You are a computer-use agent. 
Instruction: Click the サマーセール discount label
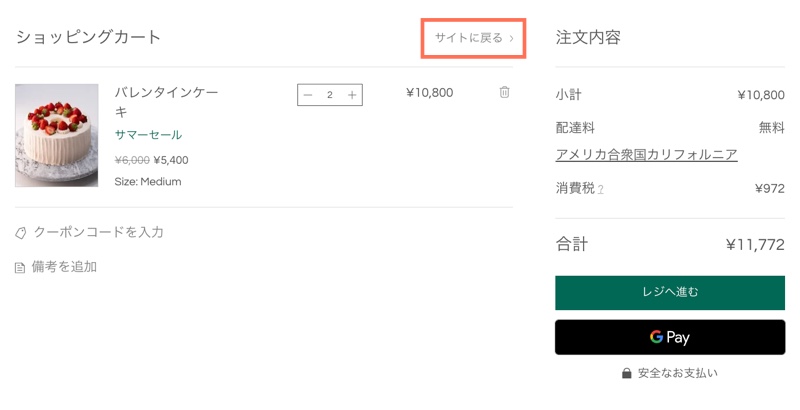click(148, 135)
